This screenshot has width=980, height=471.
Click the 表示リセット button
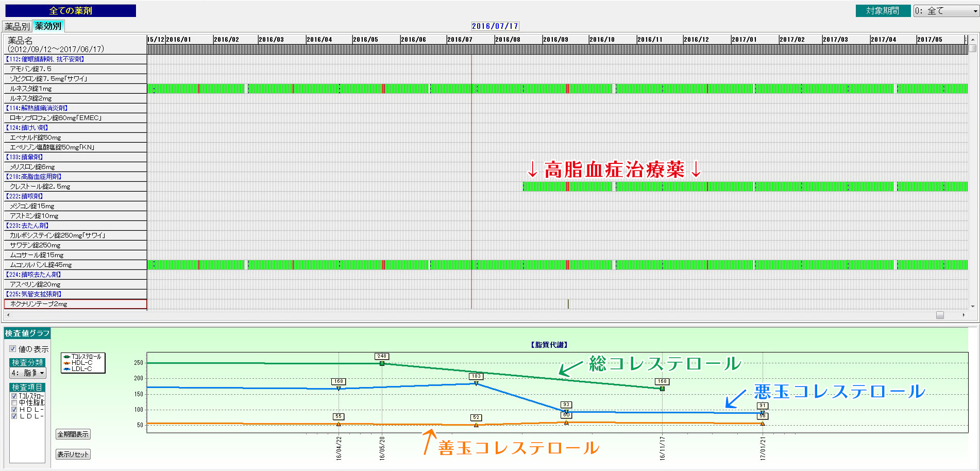[73, 455]
